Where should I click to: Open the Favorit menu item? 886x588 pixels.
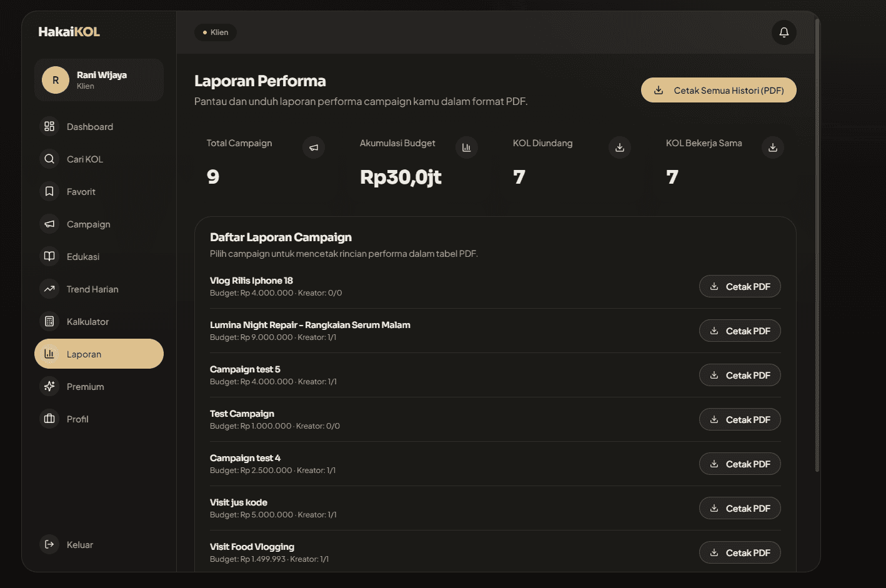point(99,191)
